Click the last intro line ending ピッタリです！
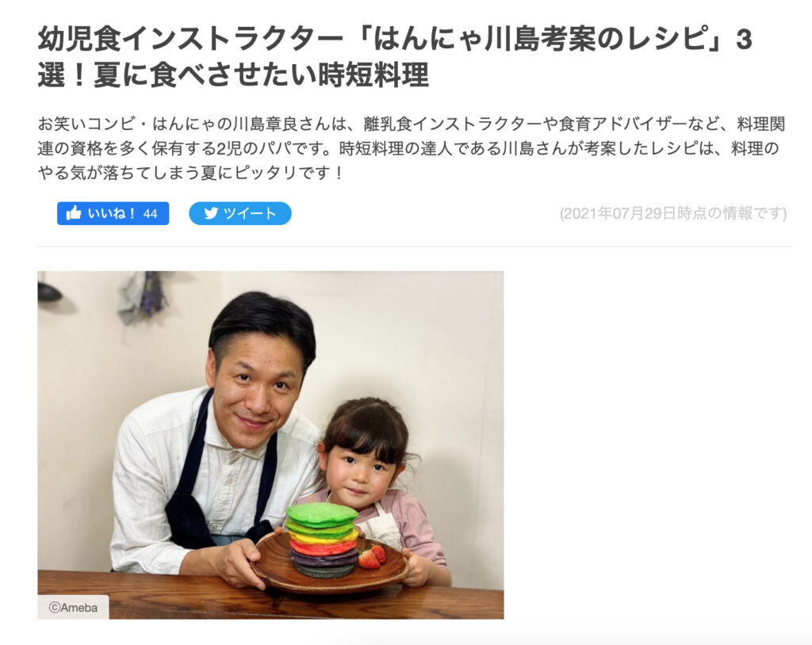The image size is (812, 645). click(x=190, y=173)
